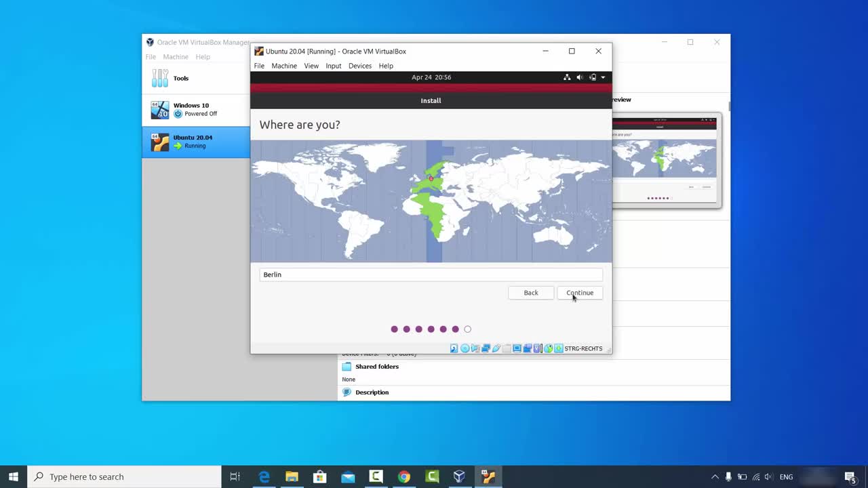Select Tools in VirtualBox Manager sidebar

(196, 78)
